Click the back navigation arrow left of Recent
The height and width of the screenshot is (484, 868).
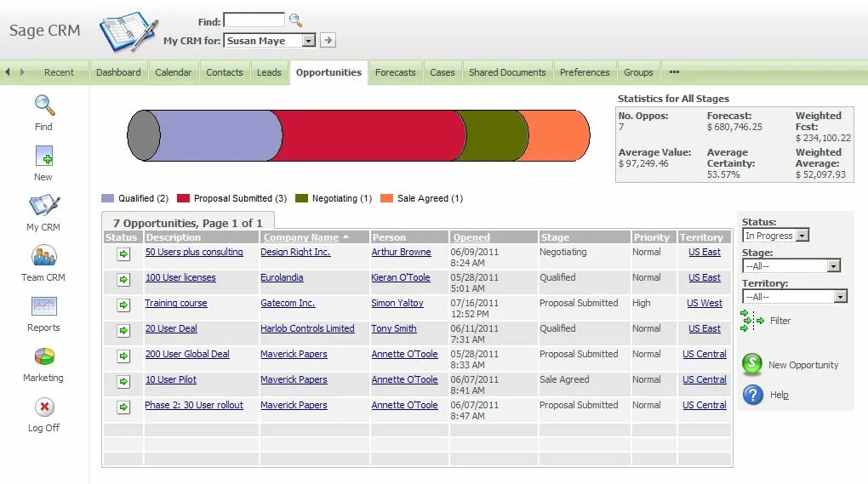(x=7, y=72)
